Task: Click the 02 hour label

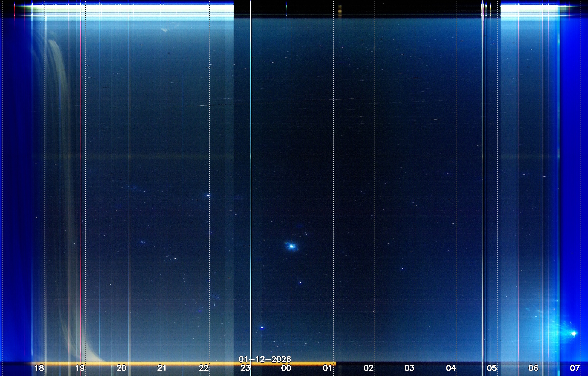Action: 368,368
